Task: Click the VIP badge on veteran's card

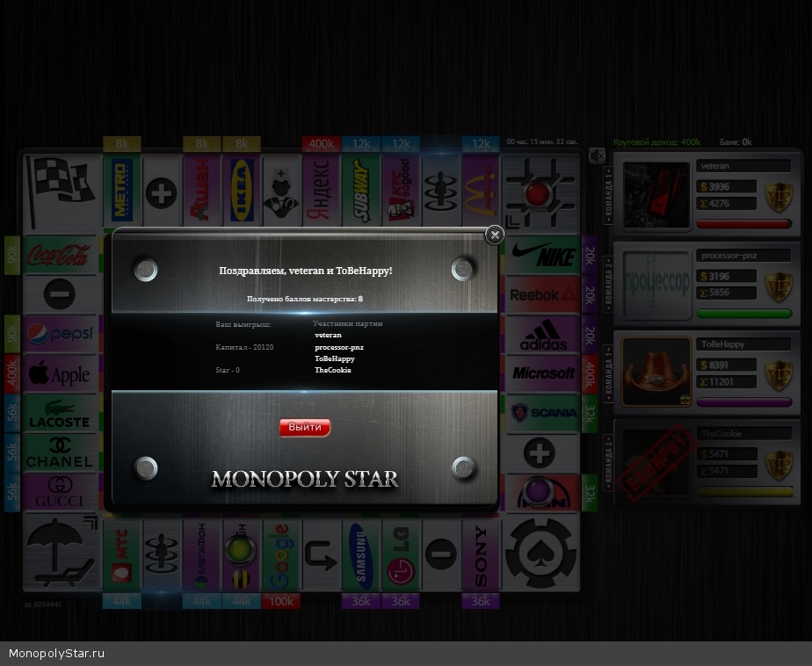Action: pyautogui.click(x=779, y=196)
